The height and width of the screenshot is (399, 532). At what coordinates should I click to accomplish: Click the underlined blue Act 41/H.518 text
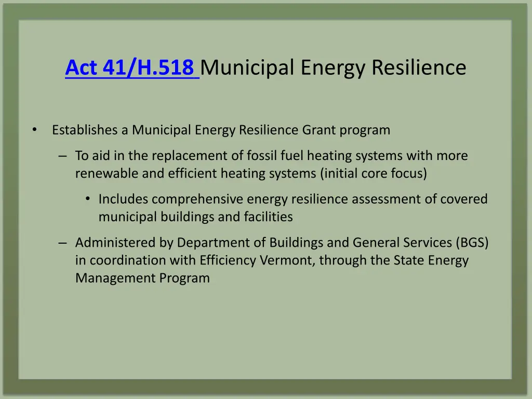coord(131,67)
